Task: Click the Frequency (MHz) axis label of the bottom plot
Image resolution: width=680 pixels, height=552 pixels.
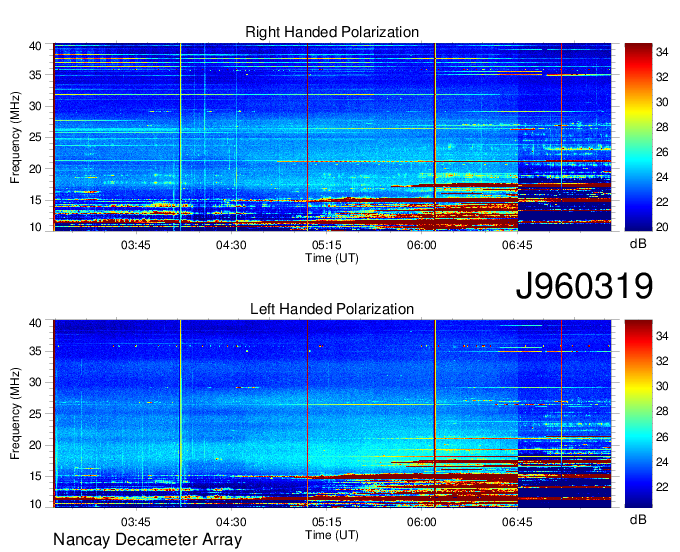Action: point(15,414)
